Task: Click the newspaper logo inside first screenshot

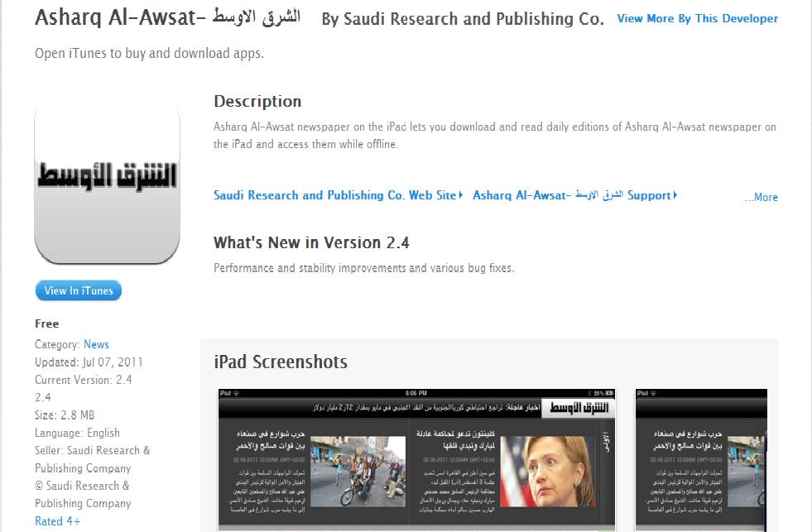Action: (x=579, y=408)
